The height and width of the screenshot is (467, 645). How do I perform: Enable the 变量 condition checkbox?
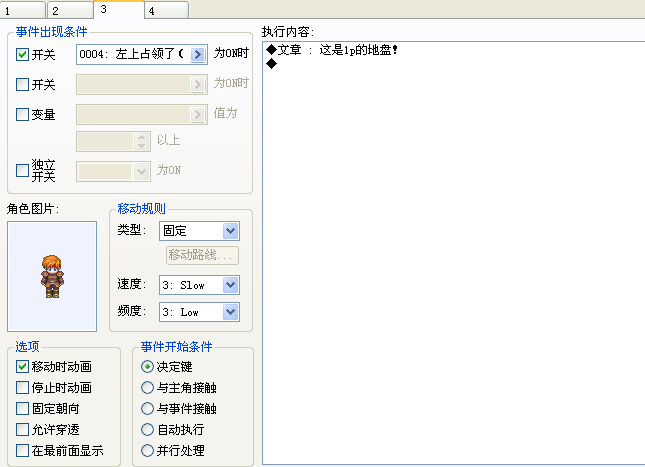[22, 114]
